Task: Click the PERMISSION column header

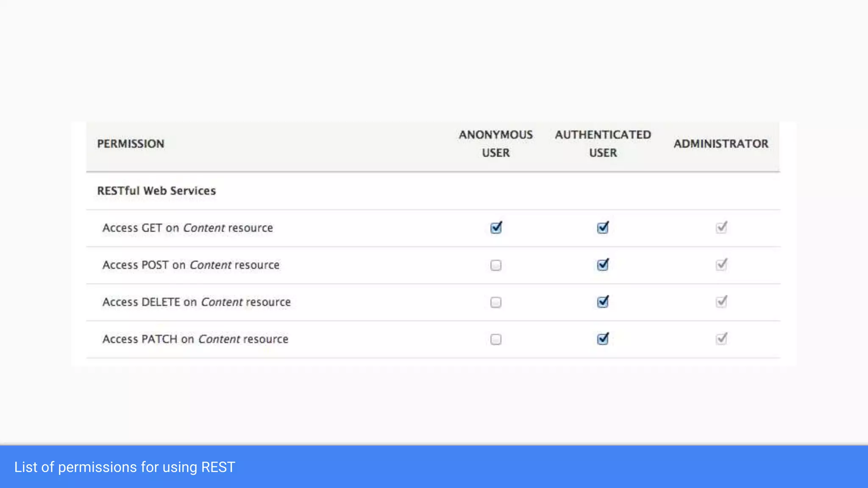Action: 131,144
